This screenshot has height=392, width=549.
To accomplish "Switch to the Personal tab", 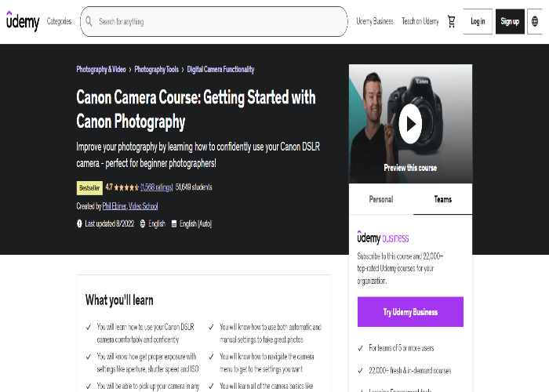I will point(381,199).
